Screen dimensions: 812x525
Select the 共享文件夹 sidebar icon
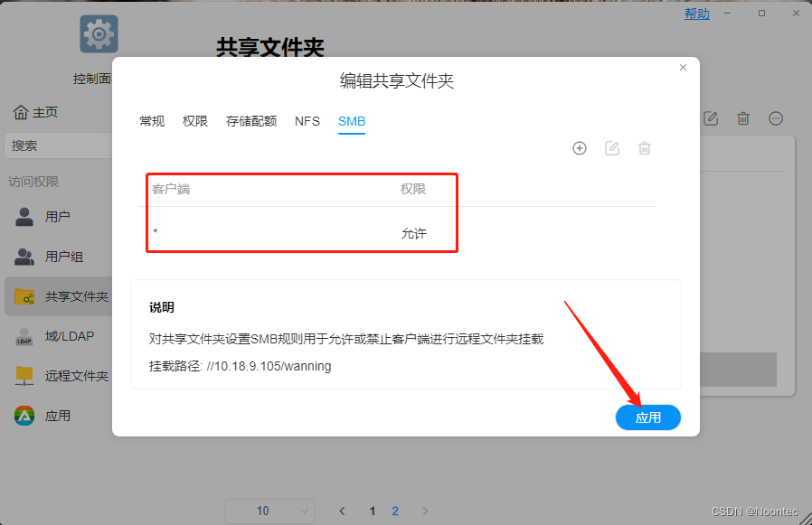pyautogui.click(x=40, y=295)
